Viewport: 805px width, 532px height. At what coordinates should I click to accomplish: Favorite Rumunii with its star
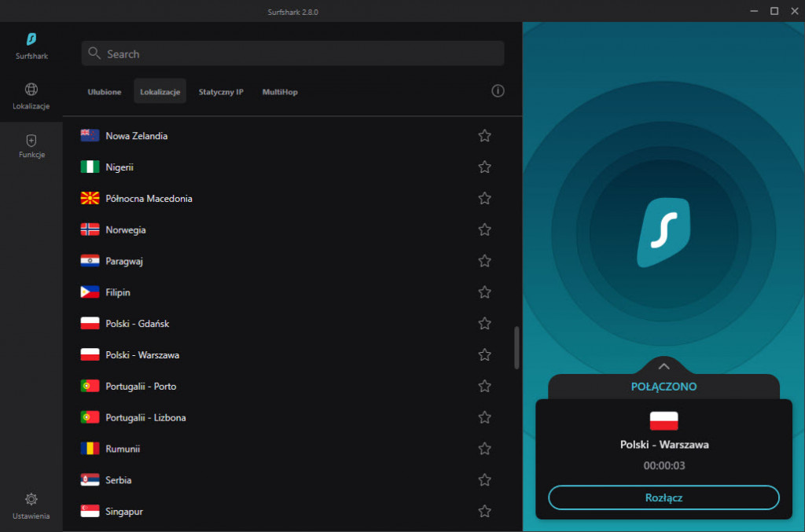pos(484,449)
